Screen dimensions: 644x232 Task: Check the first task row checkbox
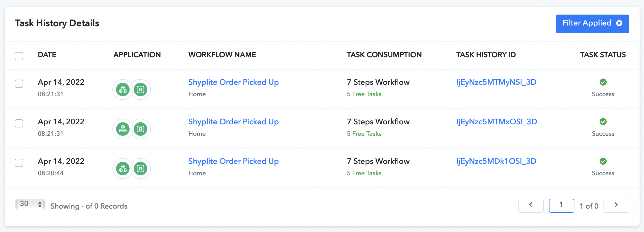(x=19, y=83)
